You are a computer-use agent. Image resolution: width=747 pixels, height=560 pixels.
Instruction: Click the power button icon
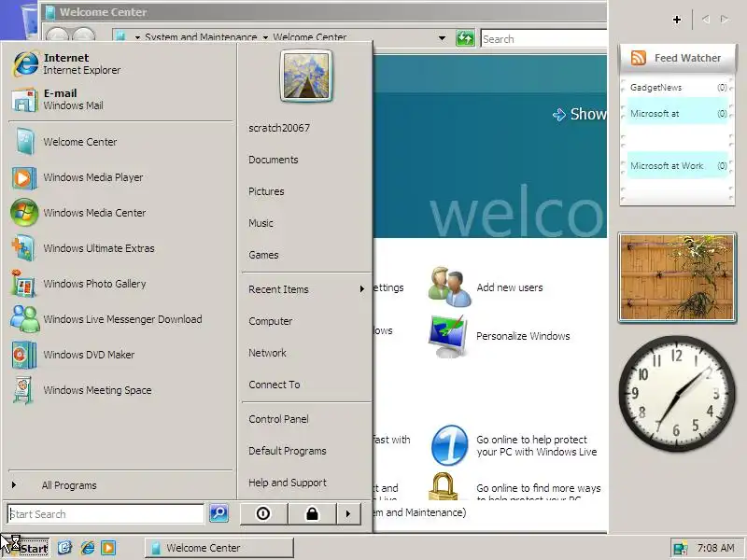coord(263,513)
